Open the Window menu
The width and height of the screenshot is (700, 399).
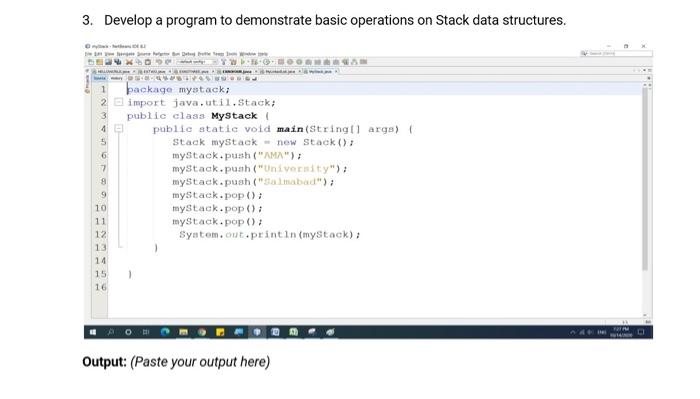[x=247, y=54]
